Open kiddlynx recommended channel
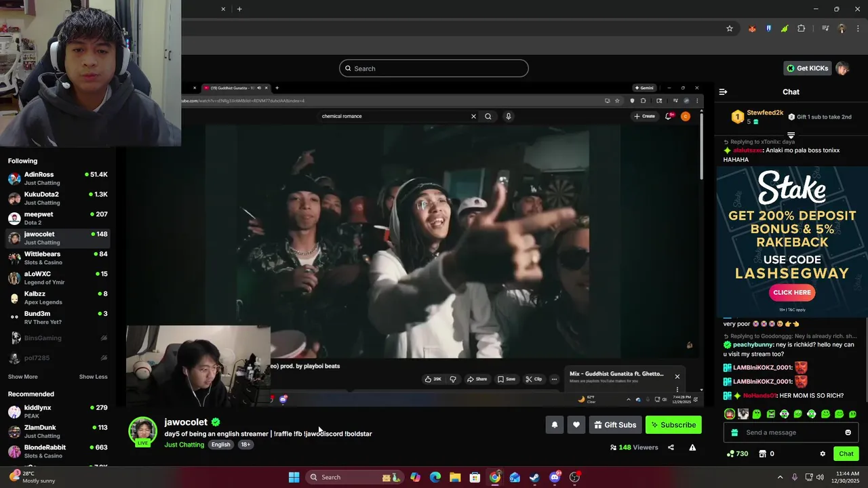 (58, 411)
